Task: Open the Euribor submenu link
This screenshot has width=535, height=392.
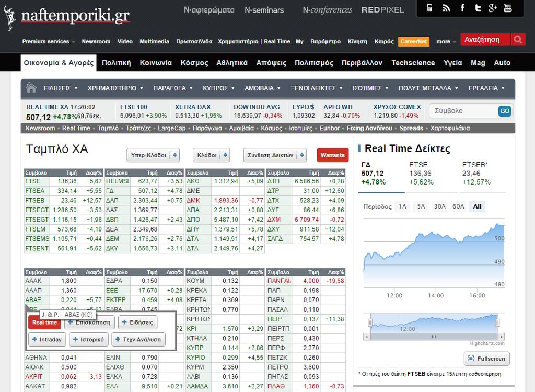Action: coord(329,129)
